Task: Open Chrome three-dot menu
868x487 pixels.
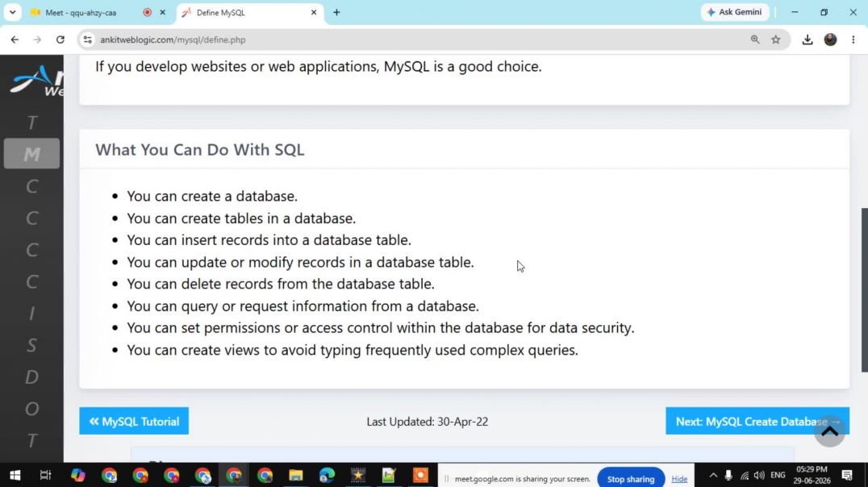Action: 853,40
